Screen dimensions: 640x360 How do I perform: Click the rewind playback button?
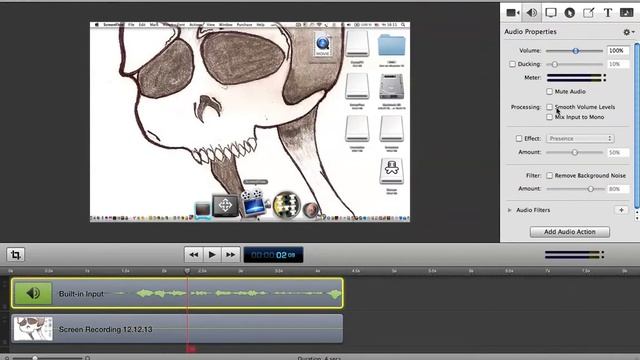click(193, 255)
